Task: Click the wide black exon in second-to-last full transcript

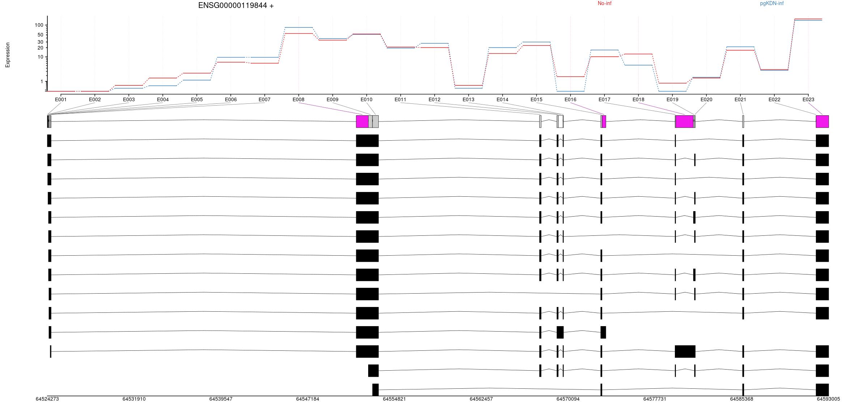Action: (x=685, y=351)
